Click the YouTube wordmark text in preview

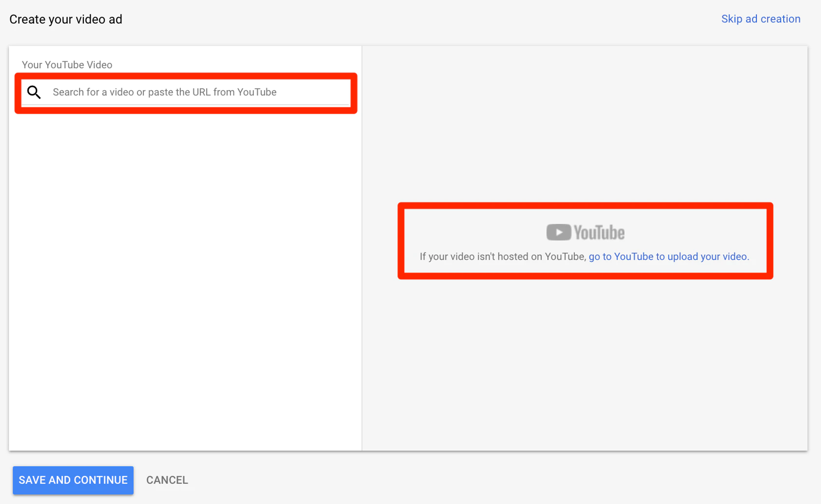[x=599, y=232]
